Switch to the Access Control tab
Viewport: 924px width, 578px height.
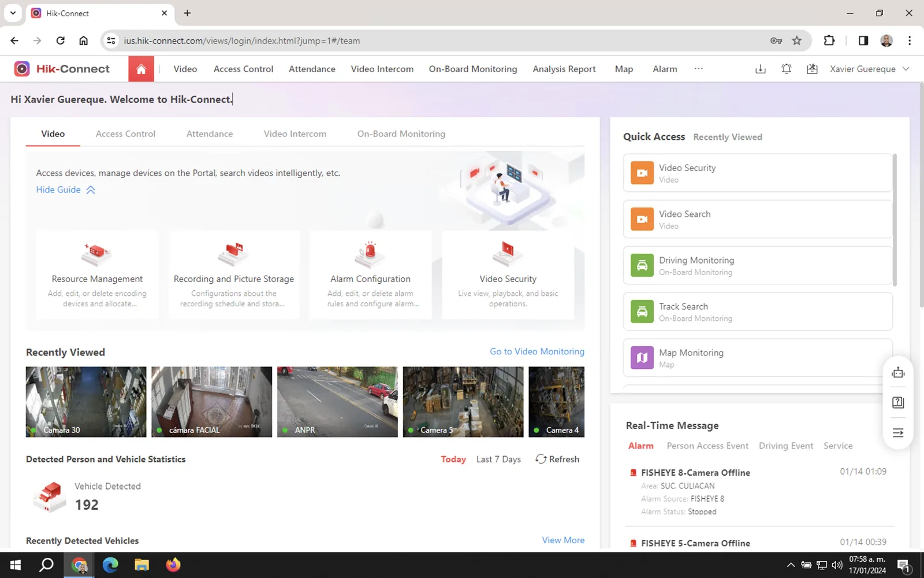125,134
